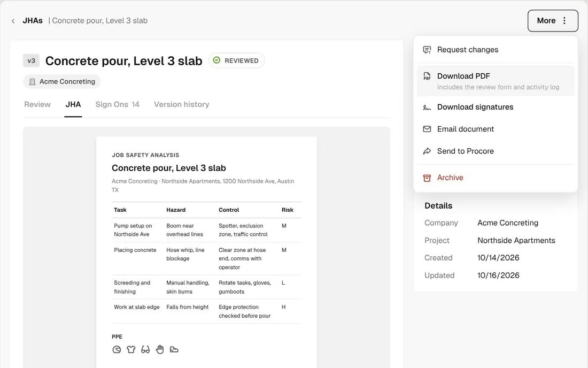Image resolution: width=588 pixels, height=368 pixels.
Task: Click the Concrete pour, Level 3 slab page heading
Action: coord(124,61)
